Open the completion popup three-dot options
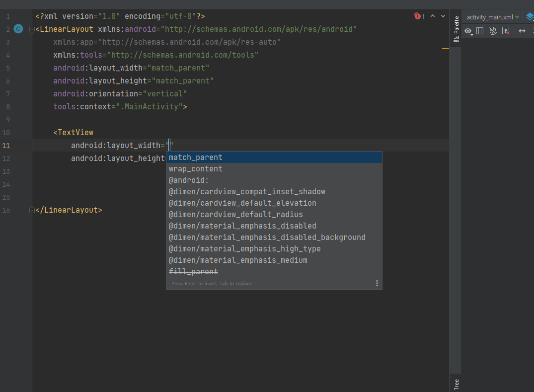The height and width of the screenshot is (392, 534). pyautogui.click(x=377, y=283)
